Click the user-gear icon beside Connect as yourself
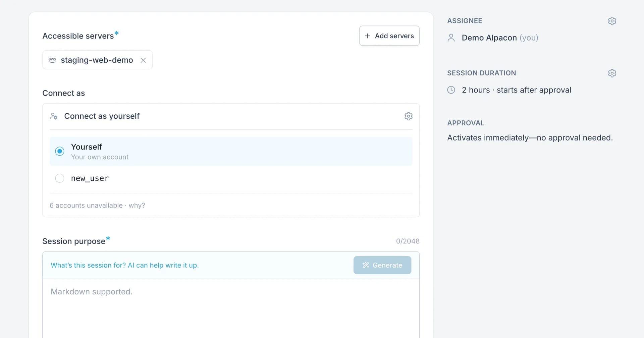The height and width of the screenshot is (338, 644). pyautogui.click(x=54, y=116)
